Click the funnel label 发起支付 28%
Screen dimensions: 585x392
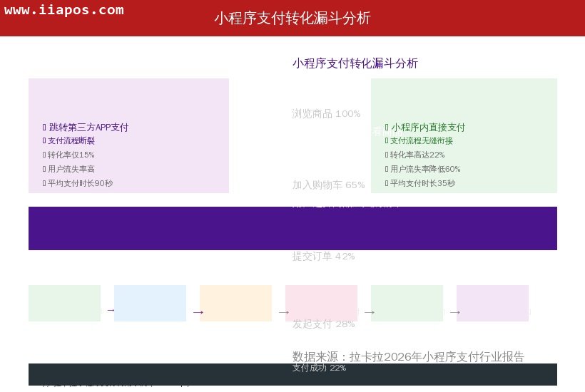[323, 324]
